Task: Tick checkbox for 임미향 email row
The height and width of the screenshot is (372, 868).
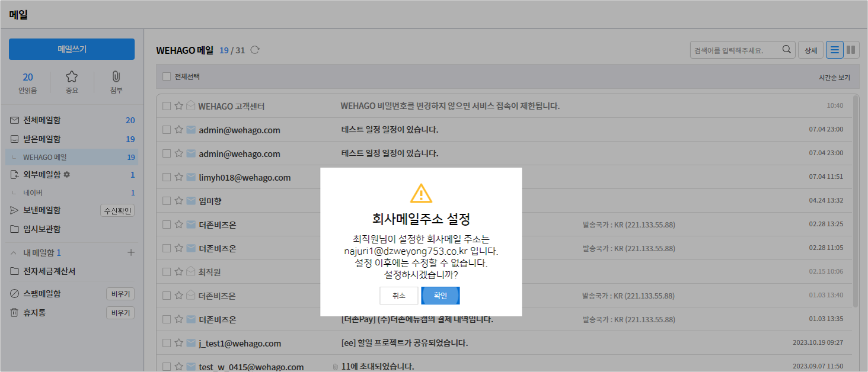Action: tap(167, 201)
